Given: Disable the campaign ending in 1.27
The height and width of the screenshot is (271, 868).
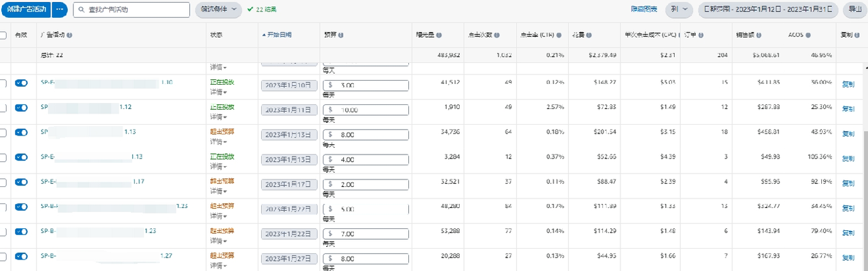Looking at the screenshot, I should tap(21, 257).
